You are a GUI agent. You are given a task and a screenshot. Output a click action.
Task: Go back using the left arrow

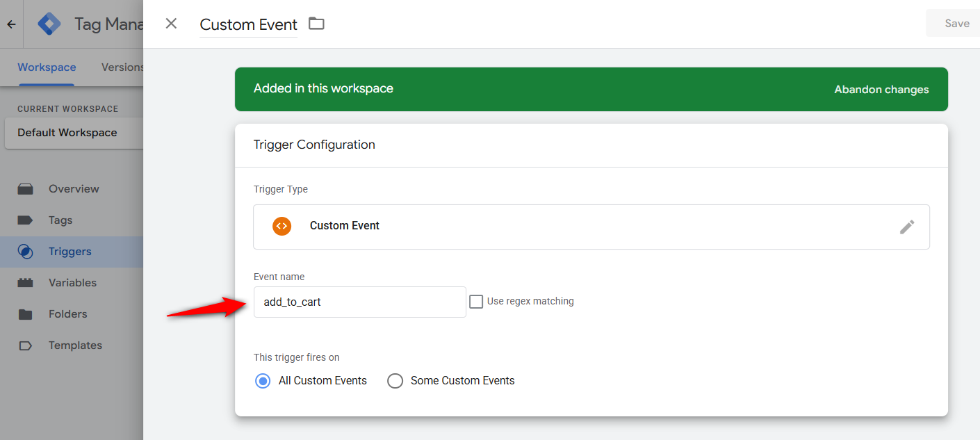pyautogui.click(x=11, y=24)
